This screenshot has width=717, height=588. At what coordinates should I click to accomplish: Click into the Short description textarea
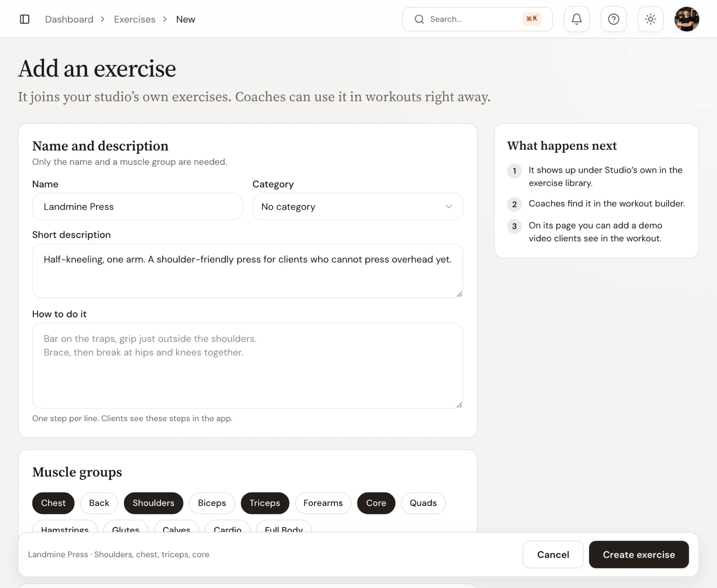[x=247, y=271]
